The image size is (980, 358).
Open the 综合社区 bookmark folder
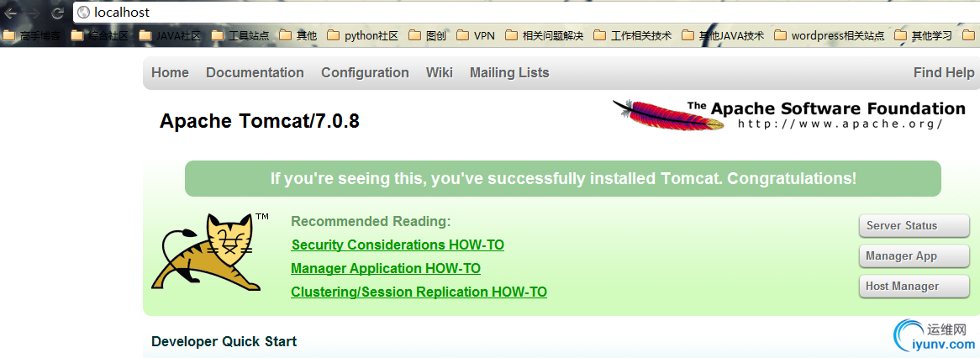[x=99, y=35]
